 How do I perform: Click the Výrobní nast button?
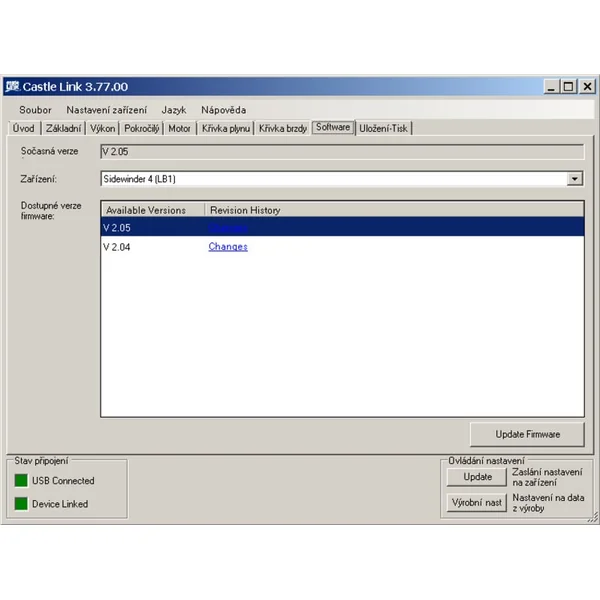(x=477, y=502)
